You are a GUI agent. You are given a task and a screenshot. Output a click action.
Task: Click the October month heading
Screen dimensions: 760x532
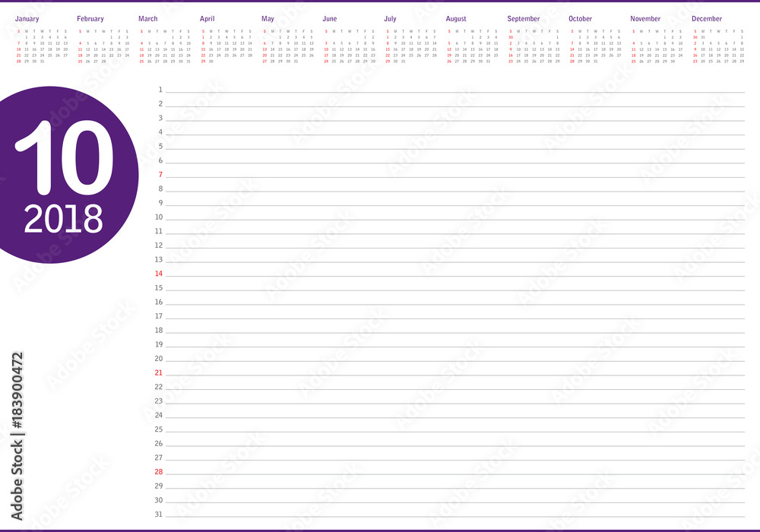coord(580,19)
